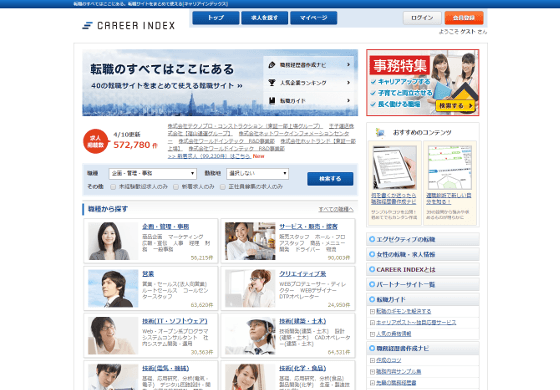560x390 pixels.
Task: Open the 職務経歴書作成ナビ link under the tablet image
Action: (x=394, y=198)
